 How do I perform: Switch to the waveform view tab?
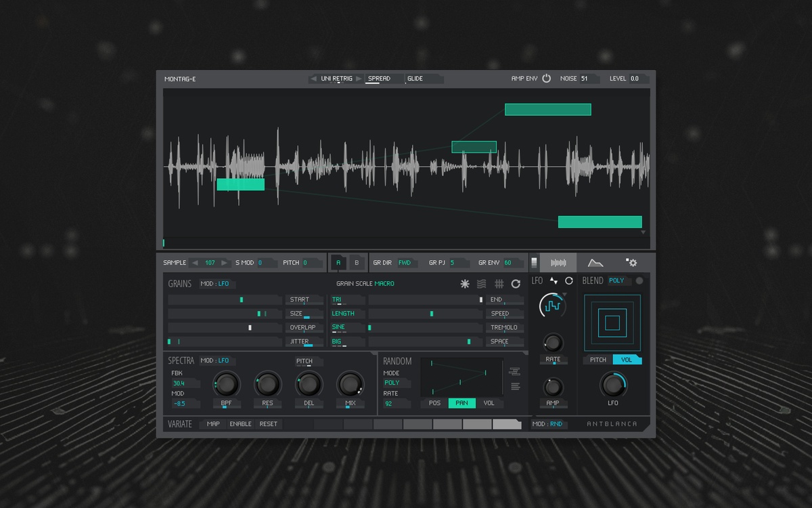[x=558, y=263]
